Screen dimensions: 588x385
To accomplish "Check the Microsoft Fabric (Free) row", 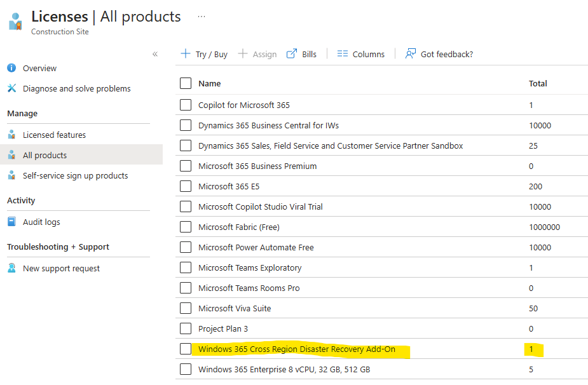I will 186,227.
